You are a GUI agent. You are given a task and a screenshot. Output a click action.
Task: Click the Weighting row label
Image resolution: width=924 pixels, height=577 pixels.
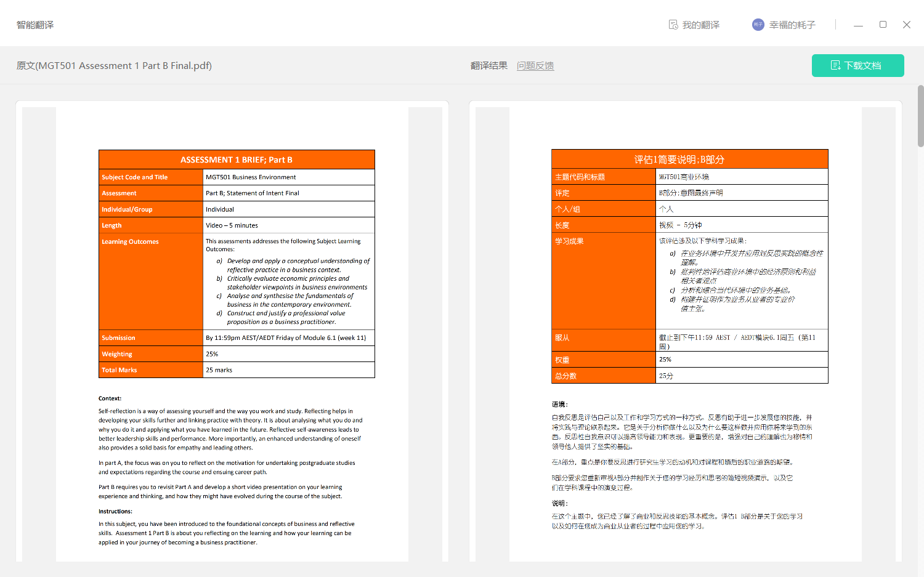pyautogui.click(x=151, y=354)
